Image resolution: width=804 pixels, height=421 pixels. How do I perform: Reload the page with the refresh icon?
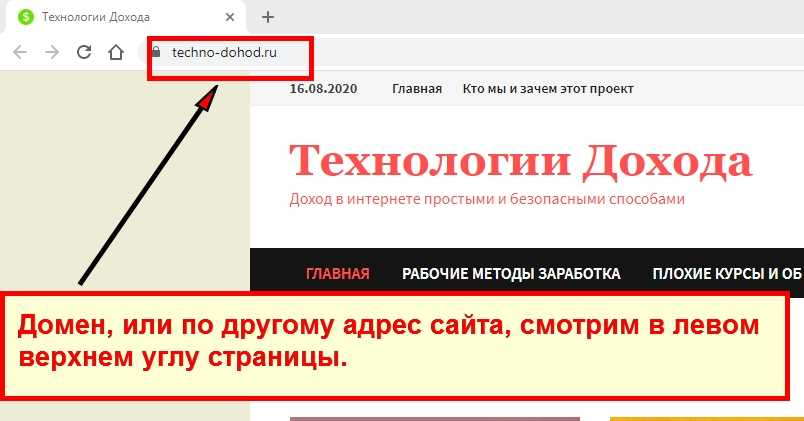pos(84,53)
